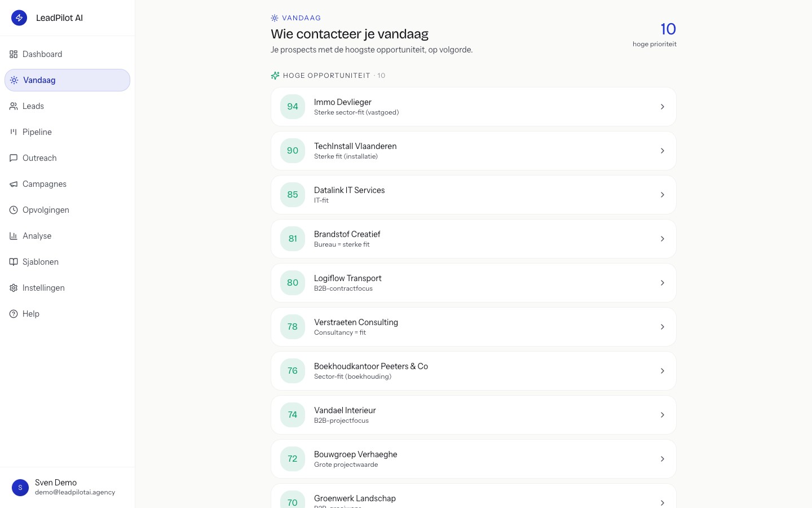This screenshot has height=508, width=812.
Task: Open the Immo Devlieger company name
Action: [x=343, y=102]
